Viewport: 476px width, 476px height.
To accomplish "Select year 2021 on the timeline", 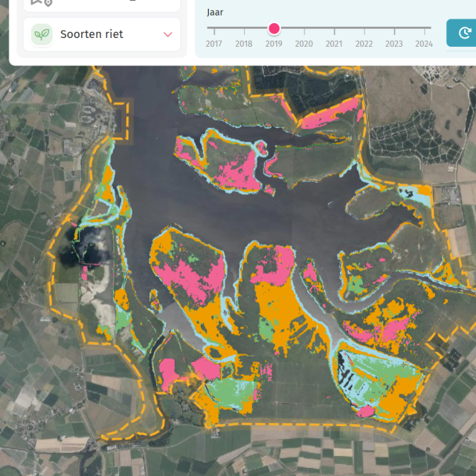I will [334, 44].
